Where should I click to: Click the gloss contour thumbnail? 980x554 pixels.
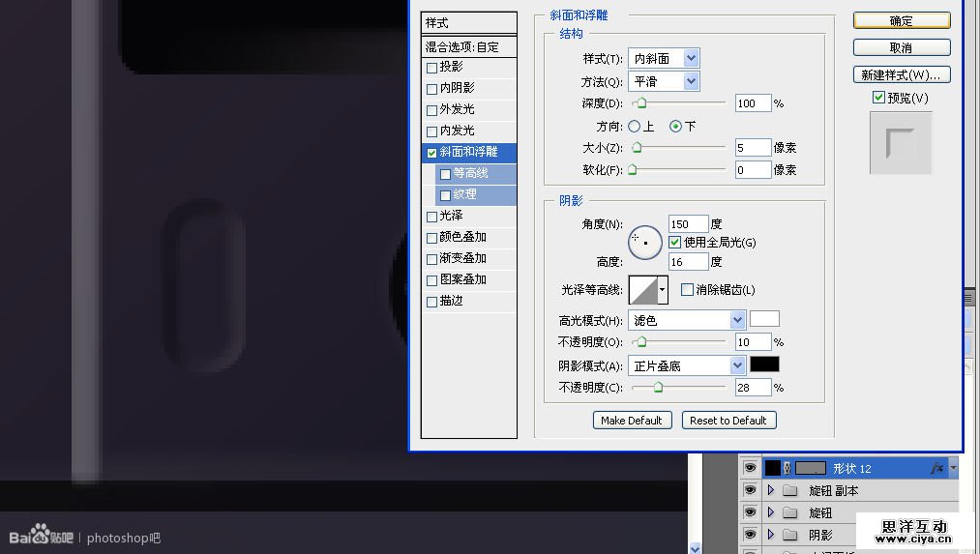point(642,290)
